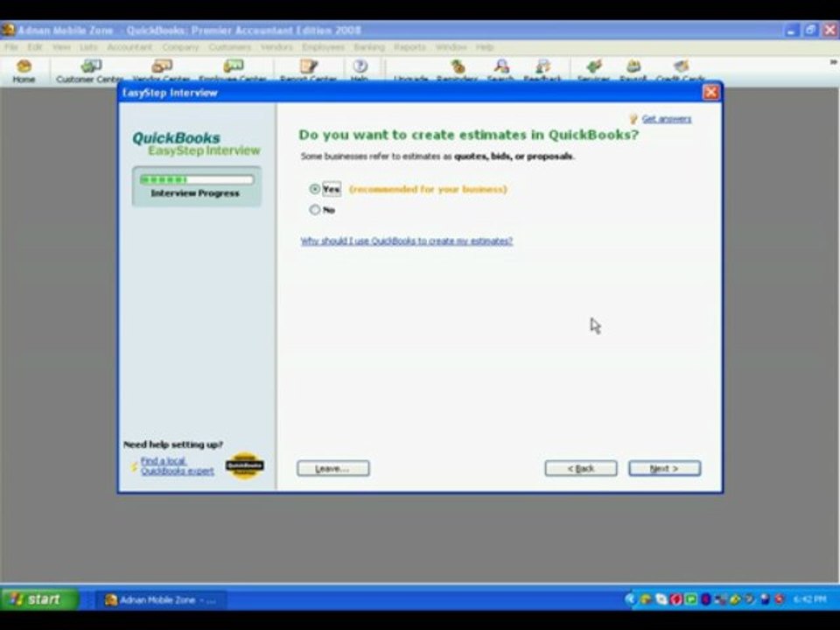Click the lightbulb icon beside Get answers

[x=633, y=119]
